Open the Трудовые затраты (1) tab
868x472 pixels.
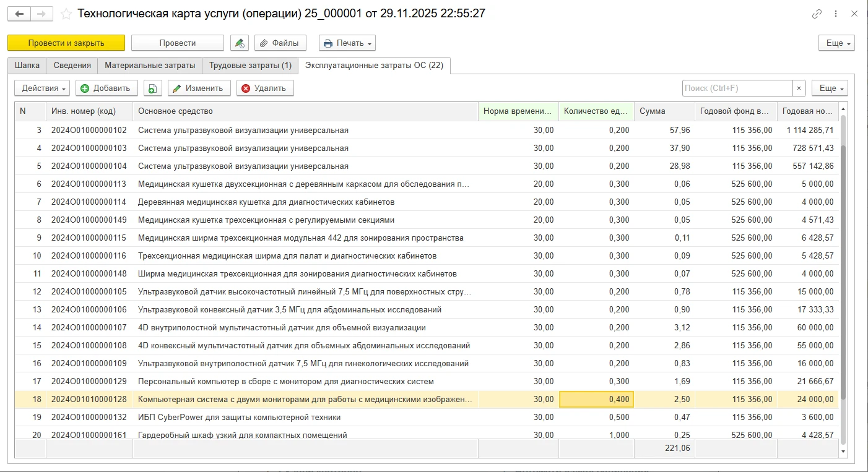pos(250,65)
